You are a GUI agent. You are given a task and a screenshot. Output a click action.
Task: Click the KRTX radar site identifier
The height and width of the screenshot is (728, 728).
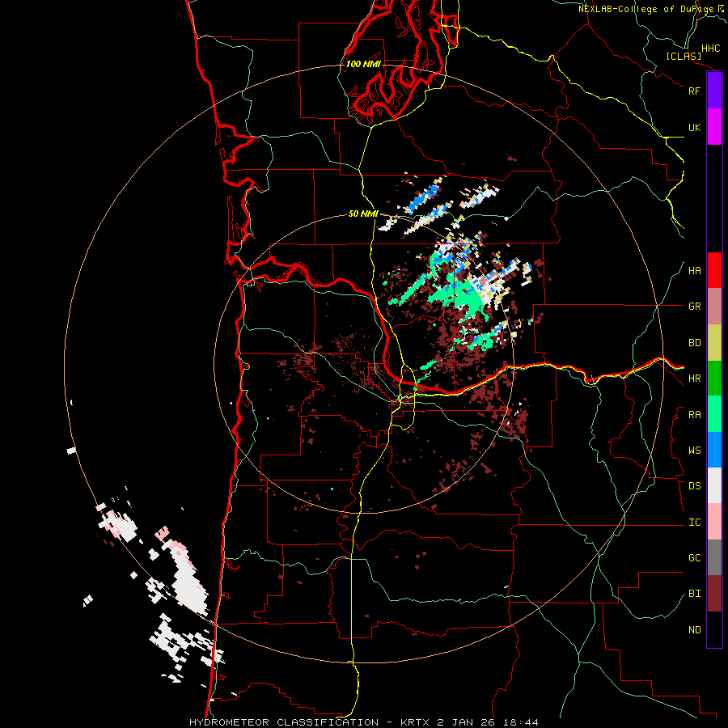[x=416, y=722]
